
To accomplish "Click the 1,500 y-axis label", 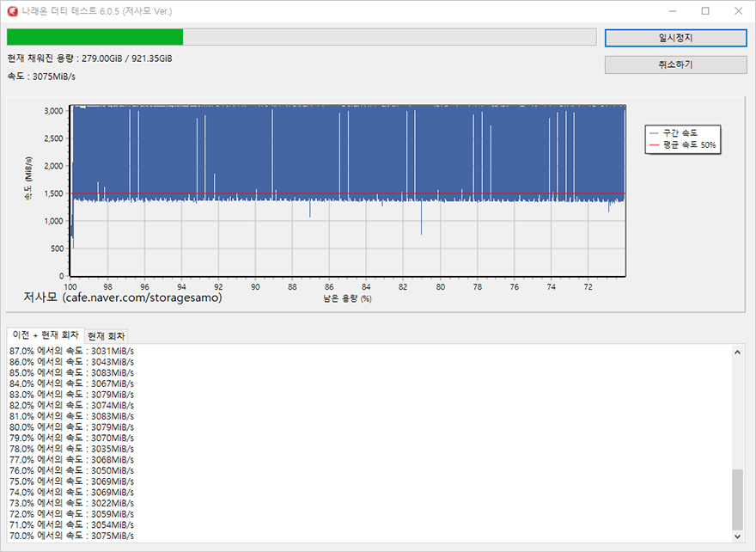I will click(x=53, y=193).
